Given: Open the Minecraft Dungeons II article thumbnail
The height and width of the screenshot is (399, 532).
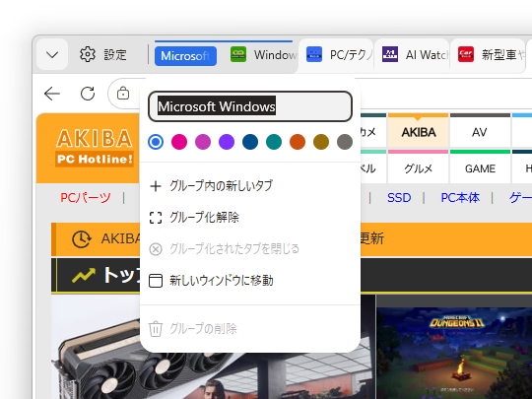Looking at the screenshot, I should [454, 353].
